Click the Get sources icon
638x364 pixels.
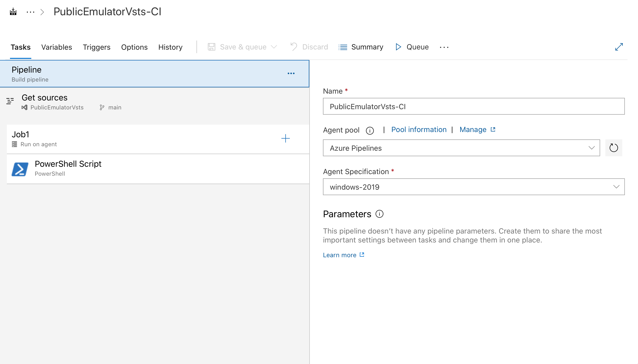[x=10, y=101]
